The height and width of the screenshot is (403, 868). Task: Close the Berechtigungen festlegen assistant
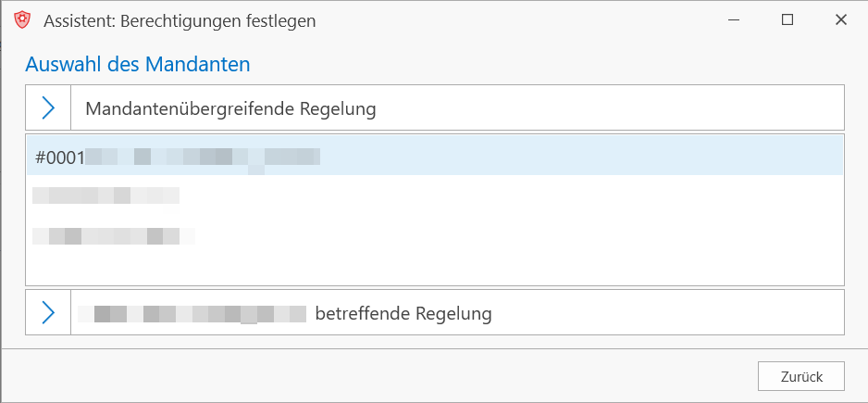[840, 20]
